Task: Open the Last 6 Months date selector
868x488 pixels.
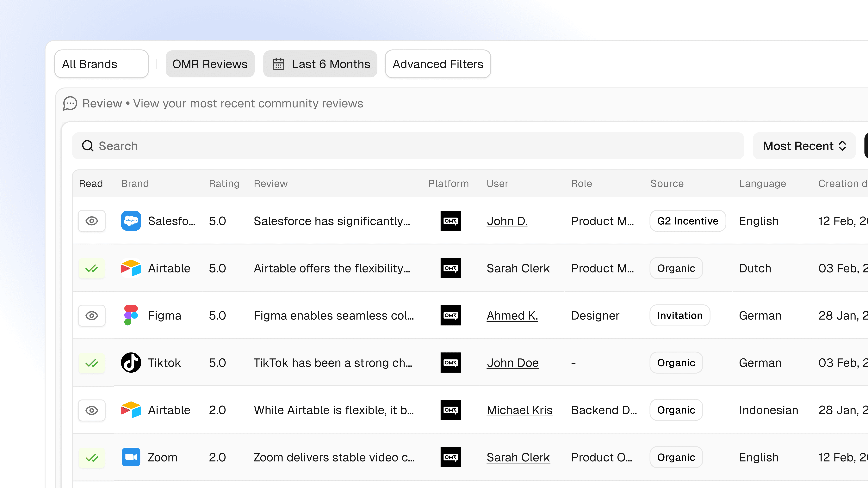Action: (320, 64)
